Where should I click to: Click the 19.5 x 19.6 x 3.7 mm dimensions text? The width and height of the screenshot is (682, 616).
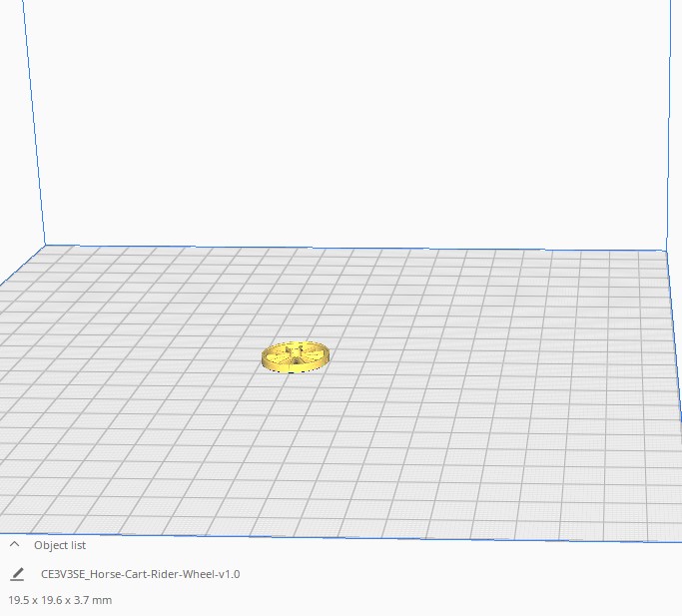point(60,600)
